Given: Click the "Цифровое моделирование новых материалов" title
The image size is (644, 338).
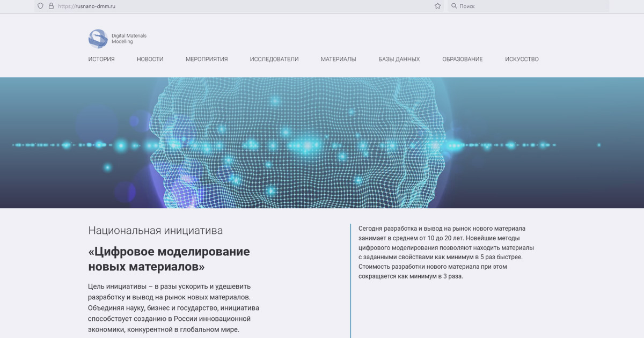Looking at the screenshot, I should (x=169, y=259).
